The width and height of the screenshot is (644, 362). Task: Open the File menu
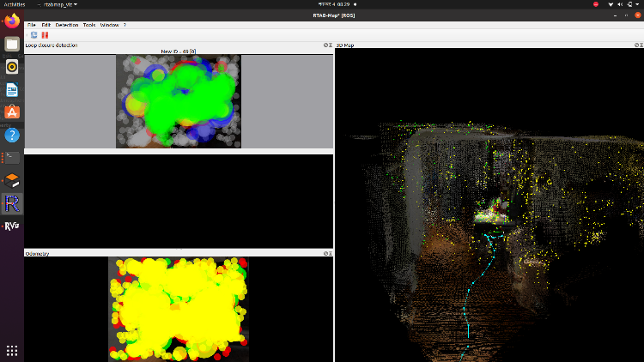tap(32, 25)
